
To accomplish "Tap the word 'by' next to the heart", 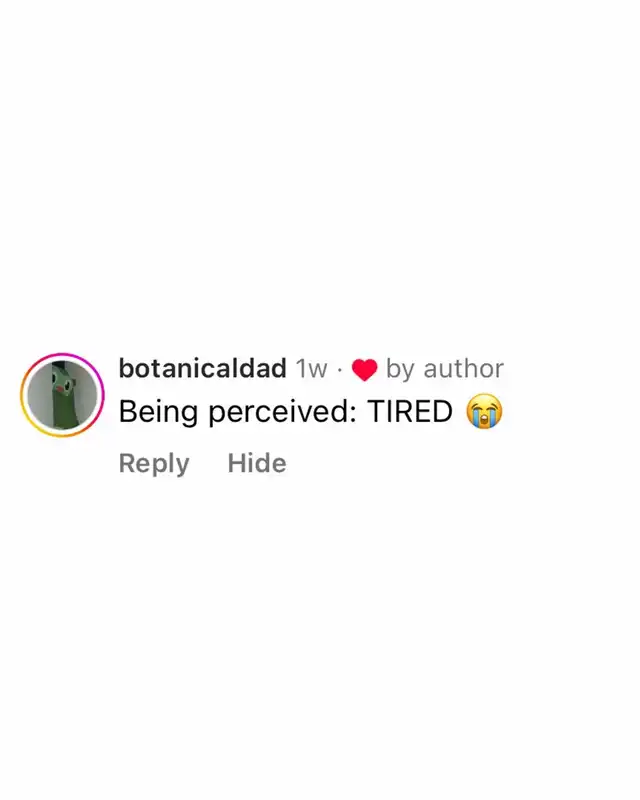I will [x=400, y=369].
